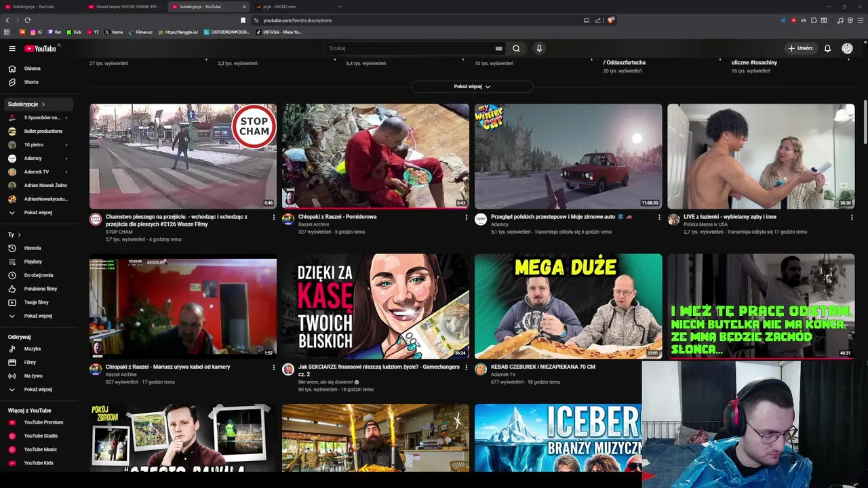Open the on-screen keyboard in the search box
Viewport: 868px width, 488px height.
tap(498, 48)
